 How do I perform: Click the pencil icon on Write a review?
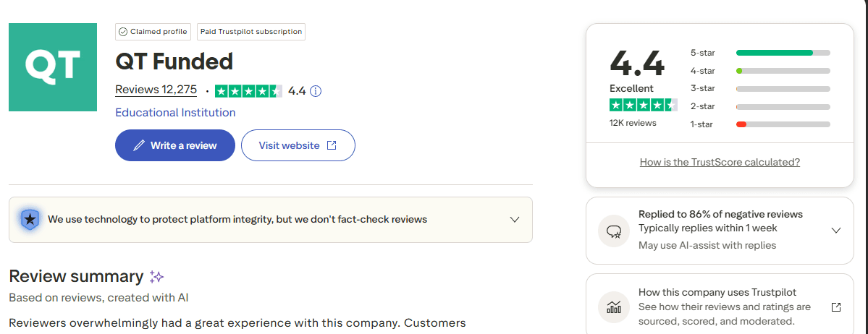(x=139, y=145)
